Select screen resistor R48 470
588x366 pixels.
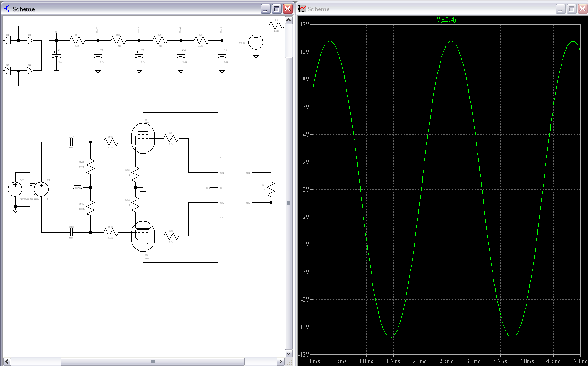(171, 235)
